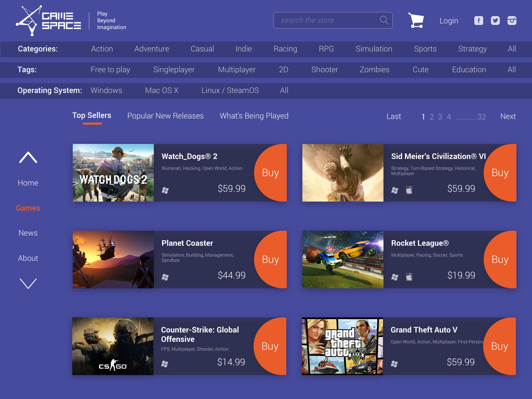Image resolution: width=532 pixels, height=399 pixels.
Task: Click the Windows icon on Watch_Dogs 2 card
Action: [x=165, y=190]
